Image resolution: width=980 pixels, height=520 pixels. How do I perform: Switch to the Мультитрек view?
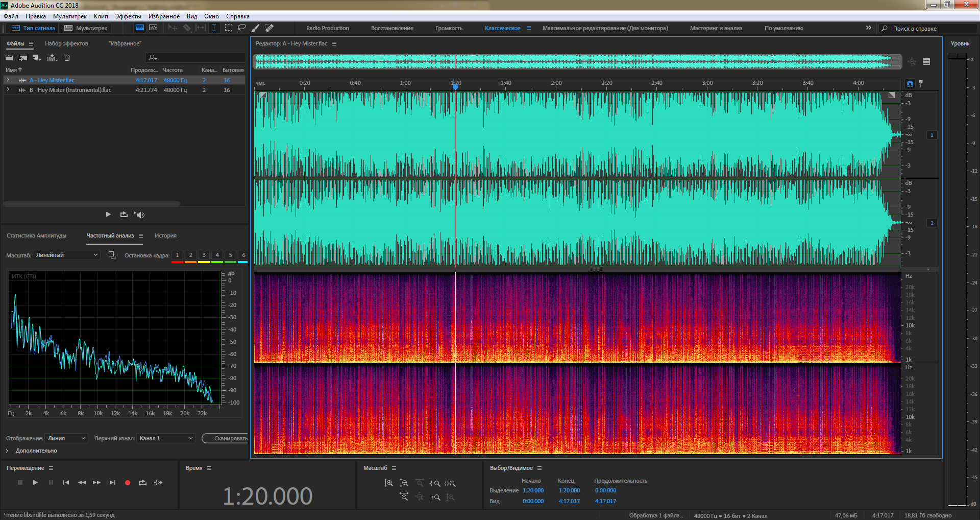[86, 28]
